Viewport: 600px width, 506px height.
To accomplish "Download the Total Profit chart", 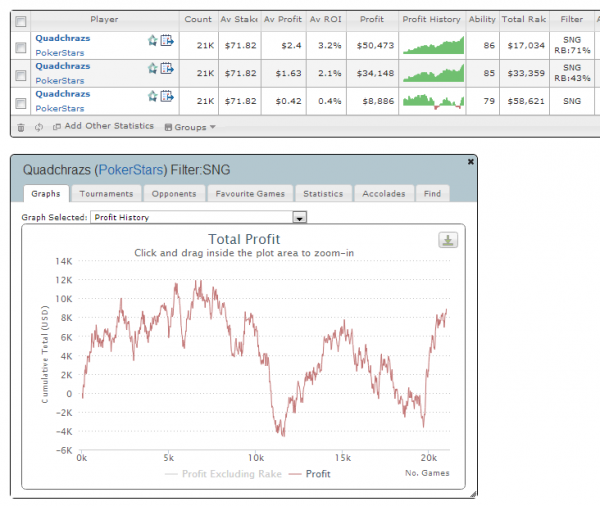I will point(448,240).
